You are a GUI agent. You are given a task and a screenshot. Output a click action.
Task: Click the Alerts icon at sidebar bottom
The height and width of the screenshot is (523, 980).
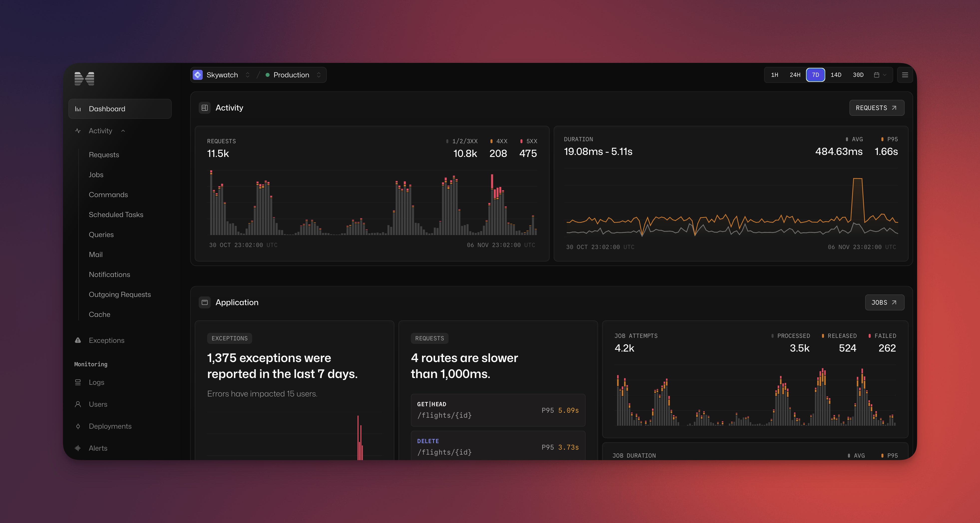coord(78,448)
